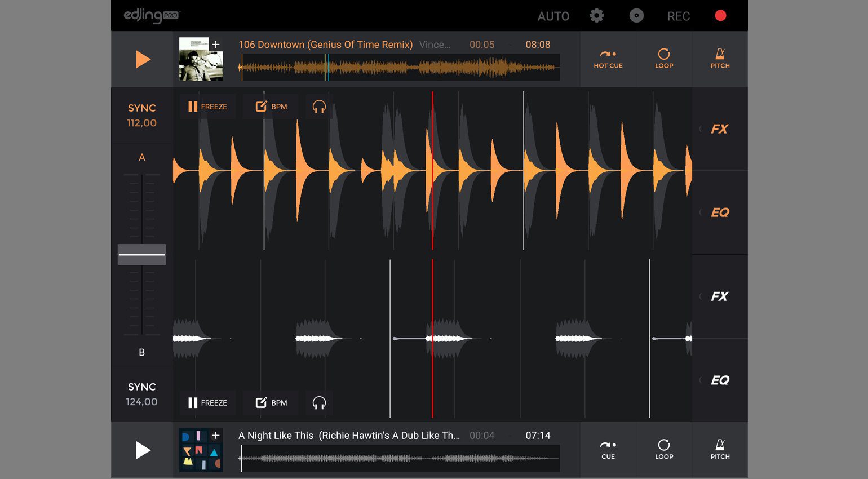This screenshot has width=868, height=479.
Task: Enable AUTO mix mode
Action: [x=553, y=16]
